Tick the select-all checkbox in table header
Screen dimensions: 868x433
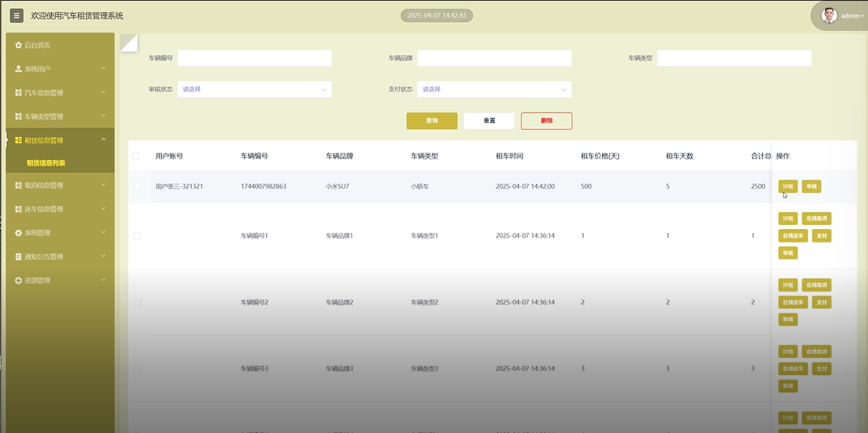pos(136,156)
